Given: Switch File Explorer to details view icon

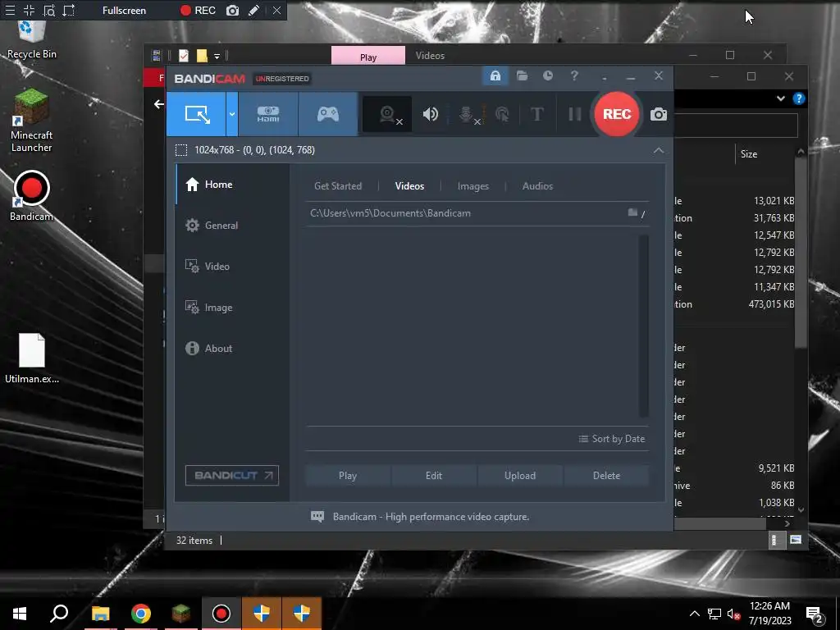Looking at the screenshot, I should [x=774, y=540].
